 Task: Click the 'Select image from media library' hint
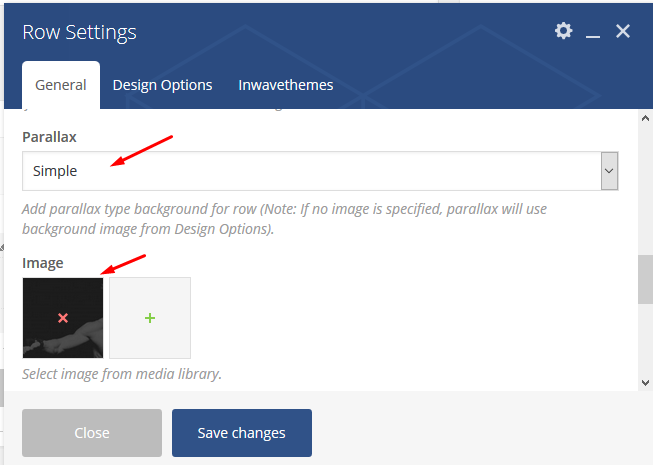[122, 374]
